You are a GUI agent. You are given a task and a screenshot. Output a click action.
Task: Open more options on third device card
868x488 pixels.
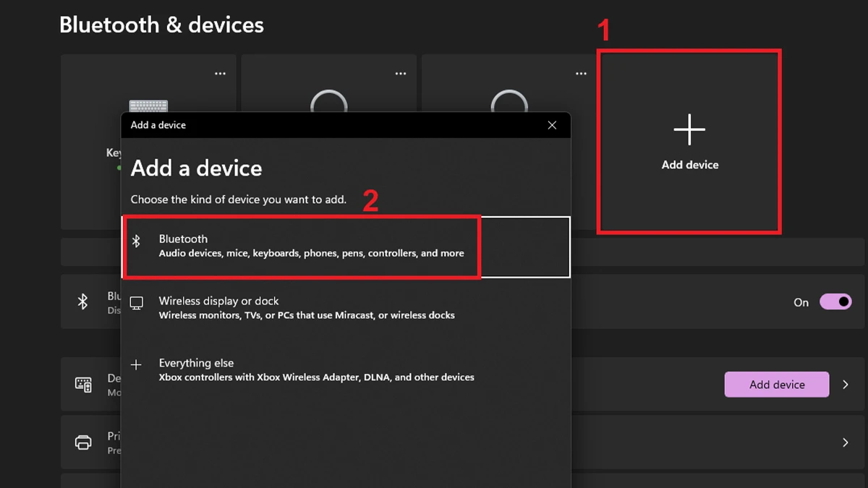point(582,74)
